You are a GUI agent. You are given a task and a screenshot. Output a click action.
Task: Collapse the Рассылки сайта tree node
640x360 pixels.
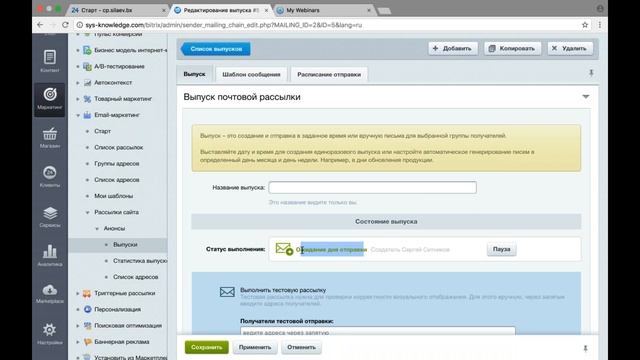click(87, 213)
